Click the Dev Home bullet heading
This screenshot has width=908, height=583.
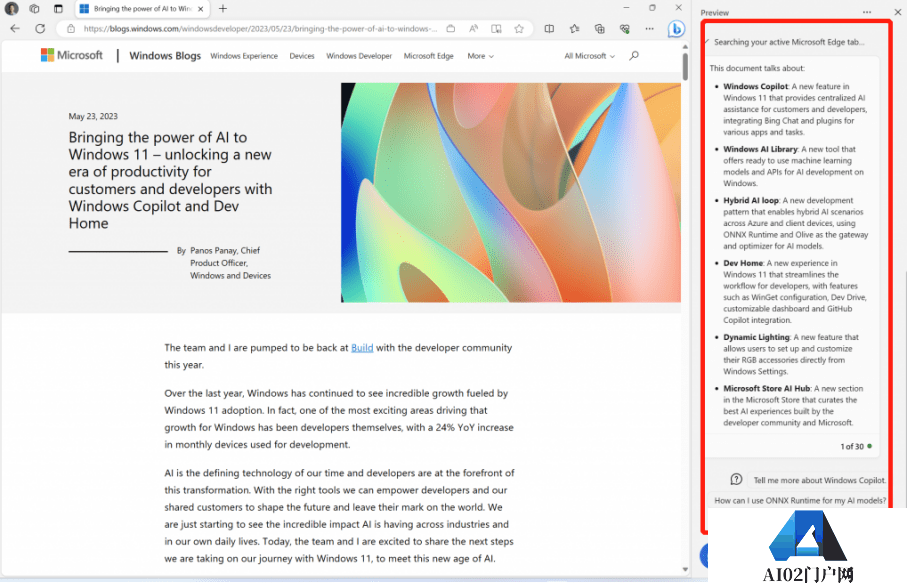tap(743, 263)
